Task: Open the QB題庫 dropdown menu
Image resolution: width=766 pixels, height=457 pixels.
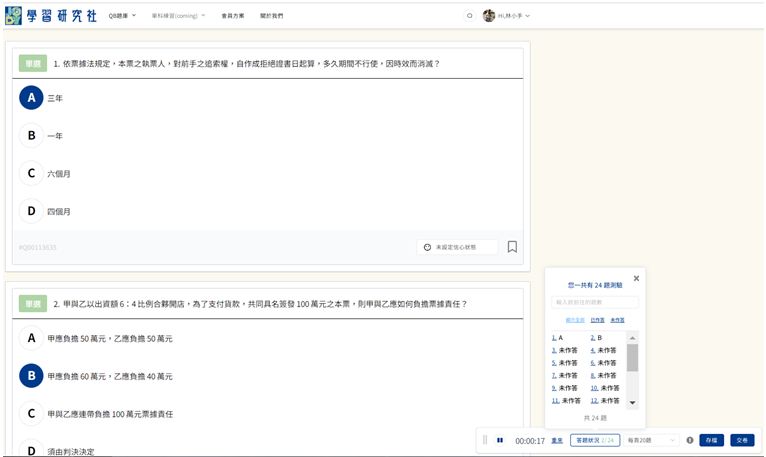Action: pos(123,16)
